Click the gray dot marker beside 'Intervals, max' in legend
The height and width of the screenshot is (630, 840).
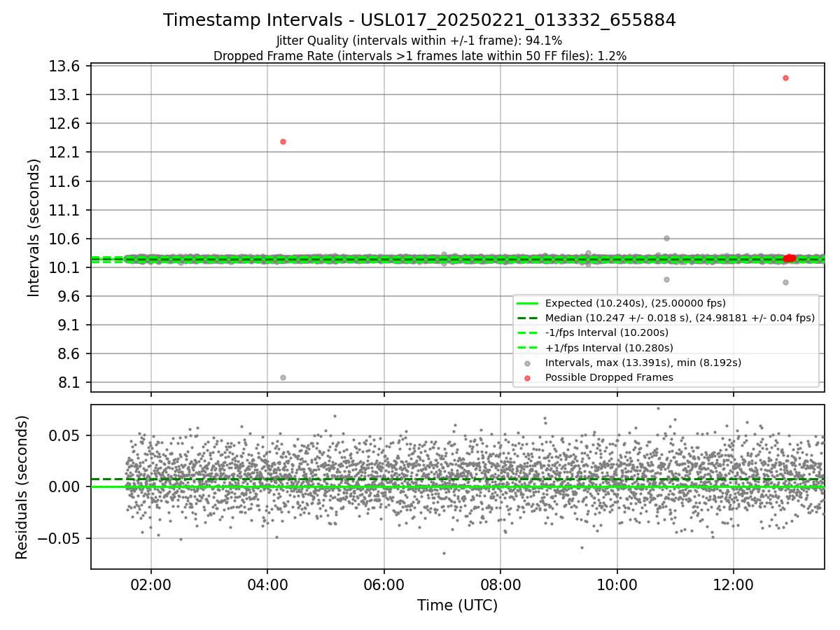point(528,363)
